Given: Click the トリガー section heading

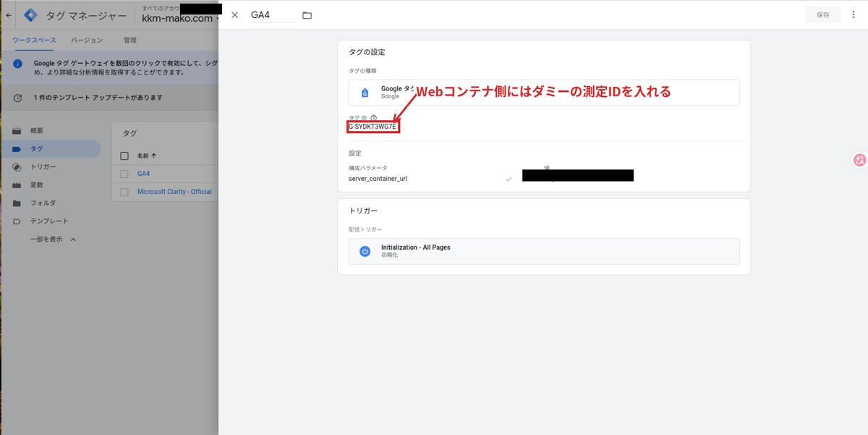Looking at the screenshot, I should pyautogui.click(x=363, y=211).
